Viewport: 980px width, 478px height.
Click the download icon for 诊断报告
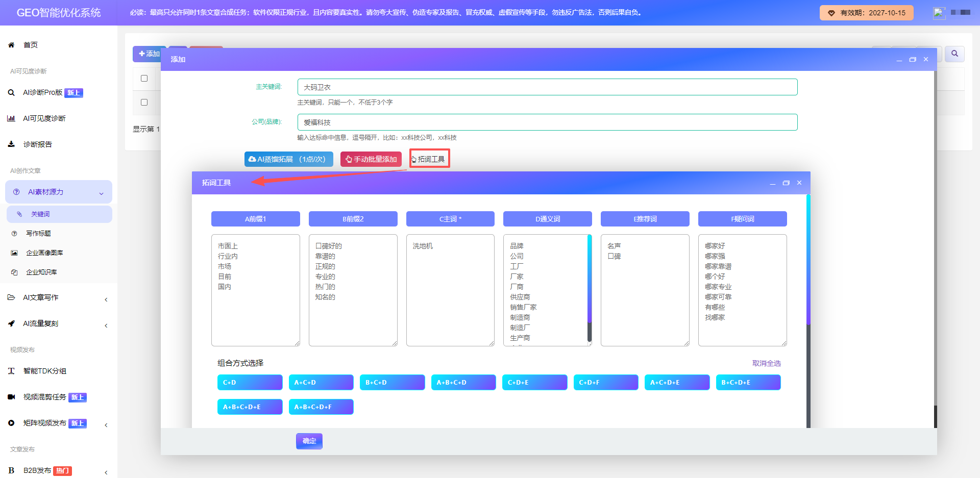click(x=11, y=144)
